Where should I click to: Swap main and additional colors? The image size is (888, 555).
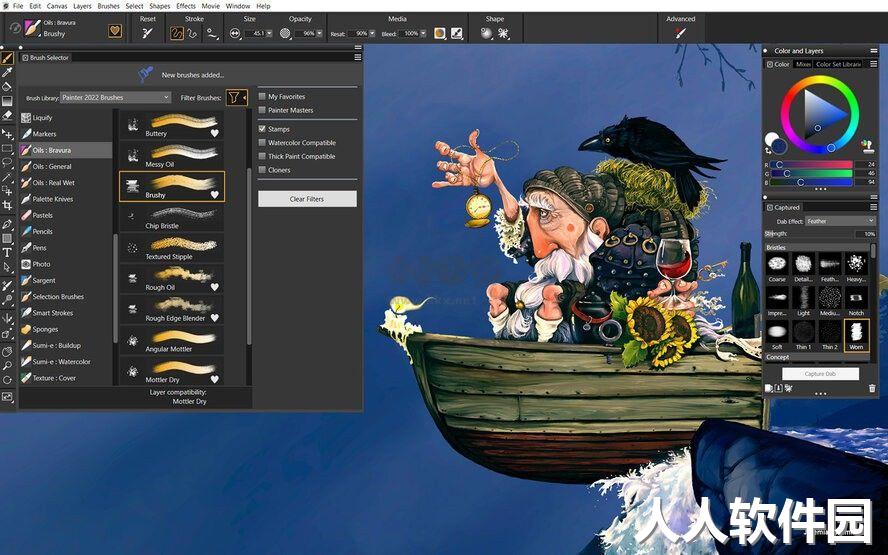(x=768, y=151)
